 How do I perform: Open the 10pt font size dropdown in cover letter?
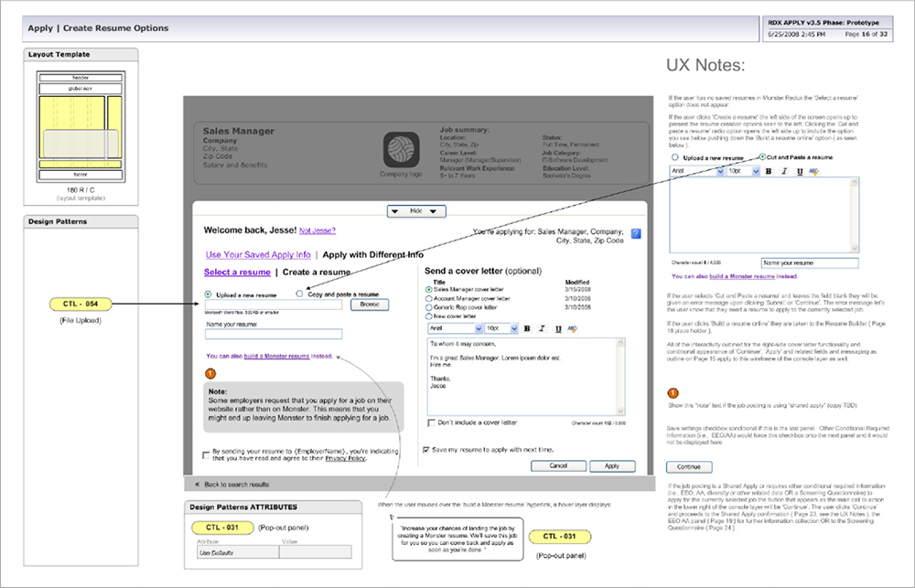(501, 329)
